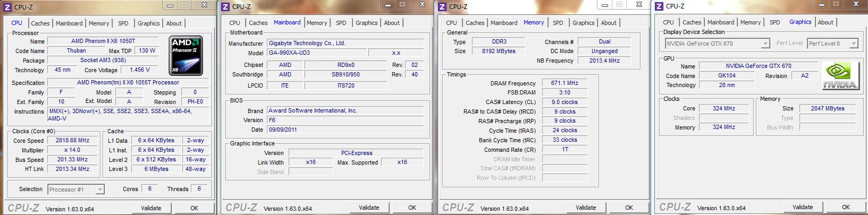This screenshot has width=868, height=215.
Task: Click the CPU-Z title icon of the Motherboard window
Action: tap(225, 6)
